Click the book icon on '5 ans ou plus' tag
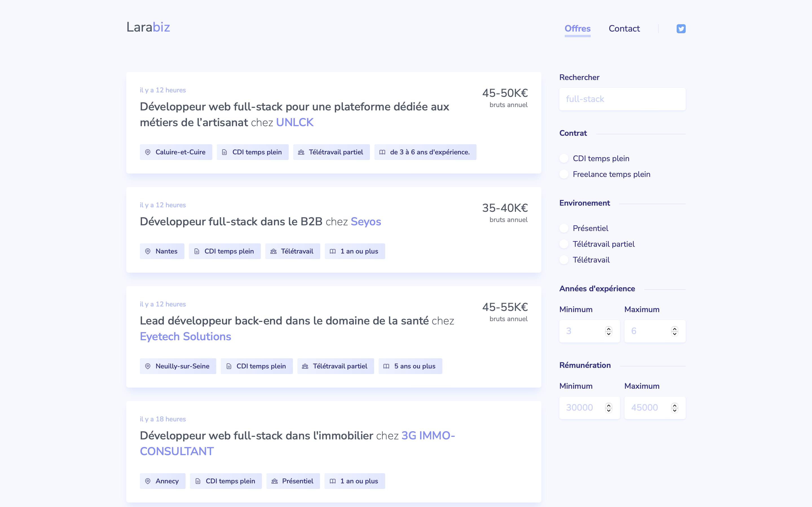 (x=386, y=366)
